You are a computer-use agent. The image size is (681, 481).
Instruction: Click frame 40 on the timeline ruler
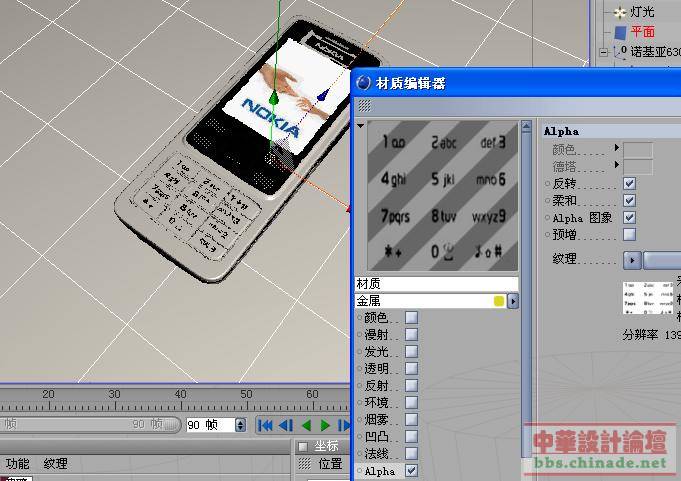pos(181,394)
